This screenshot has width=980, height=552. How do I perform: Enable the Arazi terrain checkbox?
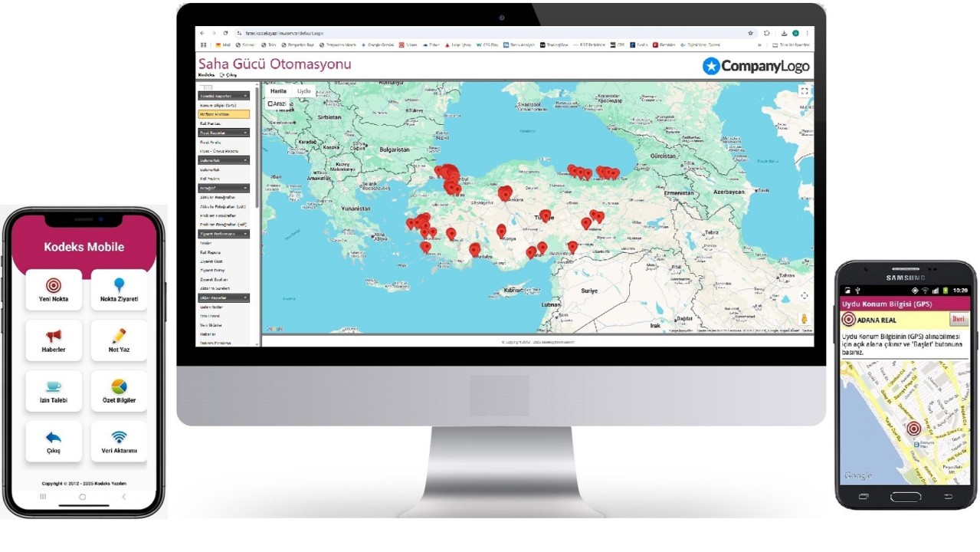tap(271, 103)
